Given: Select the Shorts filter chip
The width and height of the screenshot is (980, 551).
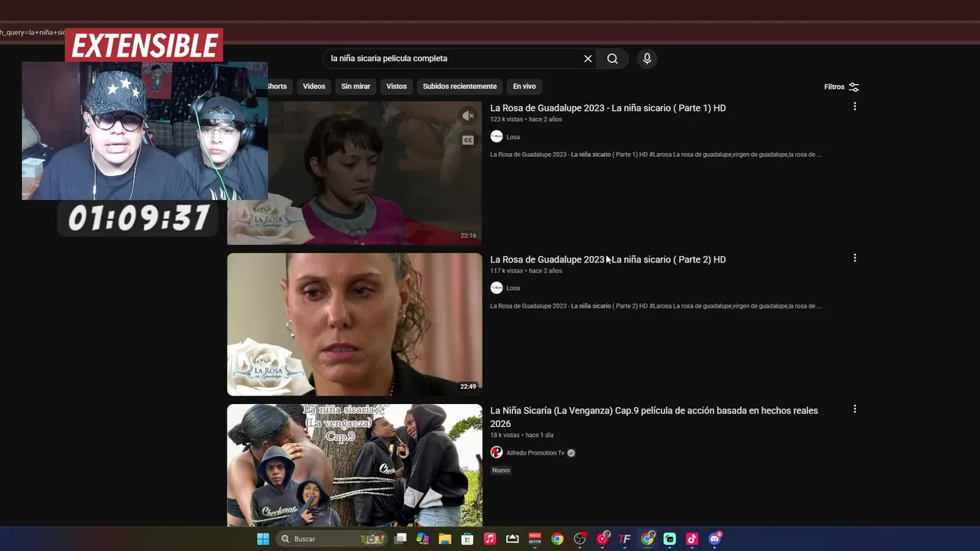Looking at the screenshot, I should point(277,86).
